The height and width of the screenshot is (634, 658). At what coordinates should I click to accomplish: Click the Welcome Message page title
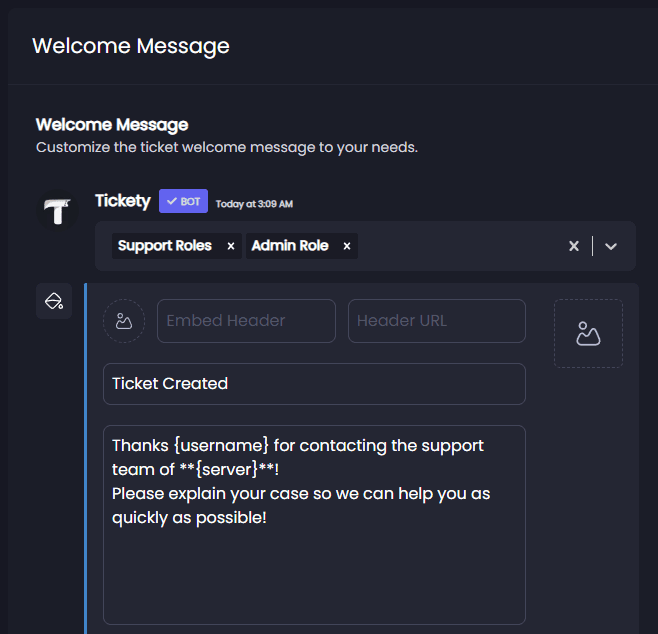pyautogui.click(x=131, y=46)
